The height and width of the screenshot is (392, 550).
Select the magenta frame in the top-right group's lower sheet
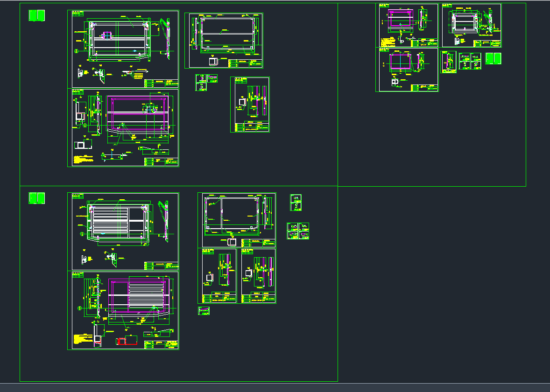coord(400,61)
